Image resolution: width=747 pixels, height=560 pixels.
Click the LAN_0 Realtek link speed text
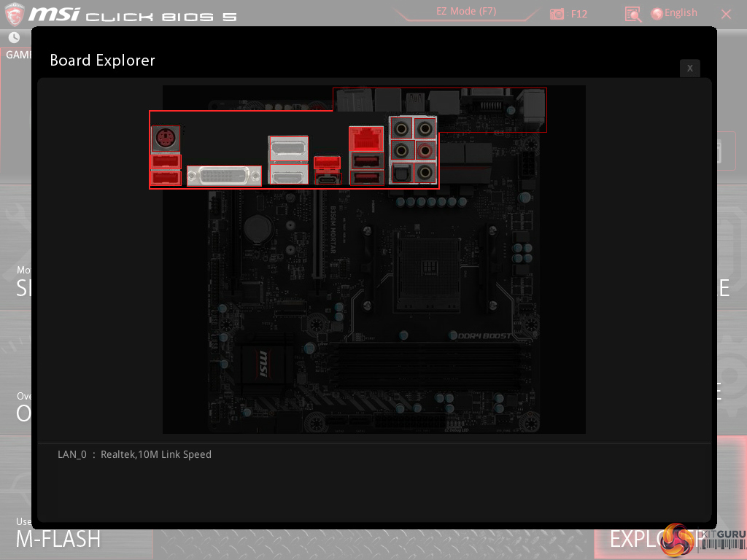[x=134, y=454]
